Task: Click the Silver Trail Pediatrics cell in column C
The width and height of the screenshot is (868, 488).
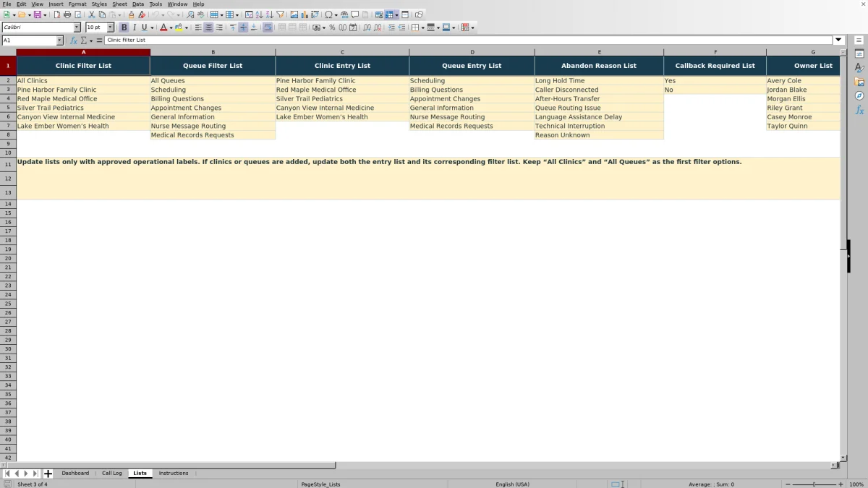Action: [x=342, y=99]
